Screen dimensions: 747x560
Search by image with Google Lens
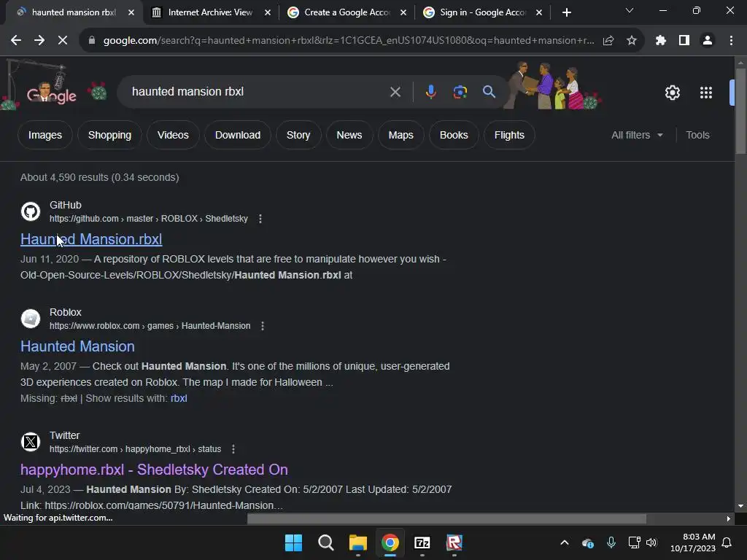pos(460,92)
